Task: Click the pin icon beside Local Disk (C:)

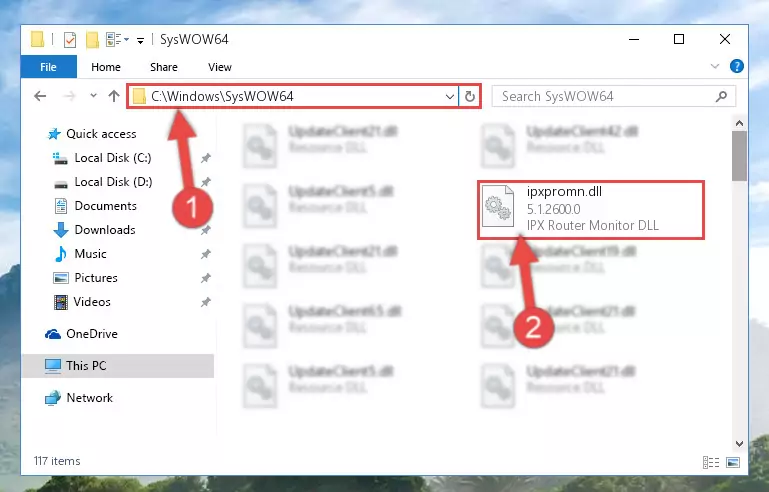Action: 205,158
